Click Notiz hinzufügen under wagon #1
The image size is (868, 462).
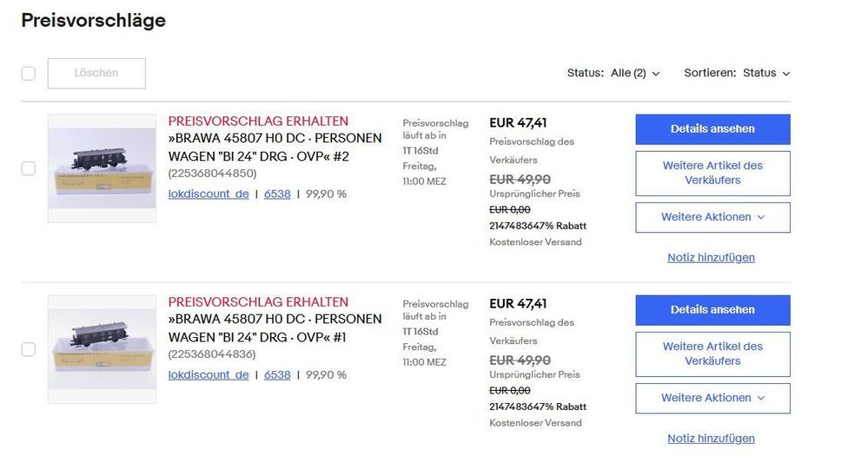point(711,439)
